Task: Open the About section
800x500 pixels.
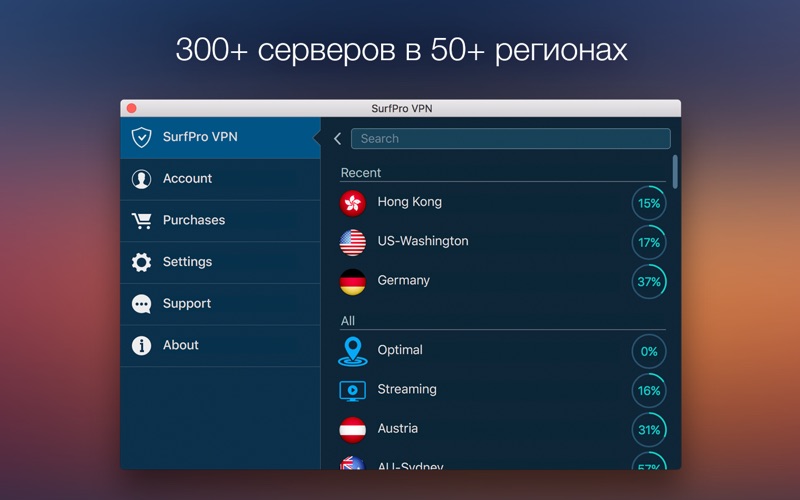Action: pos(220,345)
